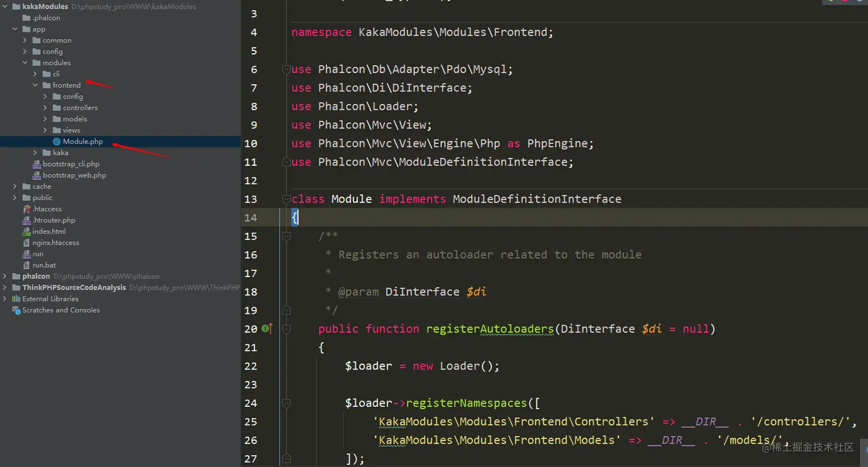Expand the public folder chevron
The width and height of the screenshot is (868, 467).
pyautogui.click(x=15, y=197)
